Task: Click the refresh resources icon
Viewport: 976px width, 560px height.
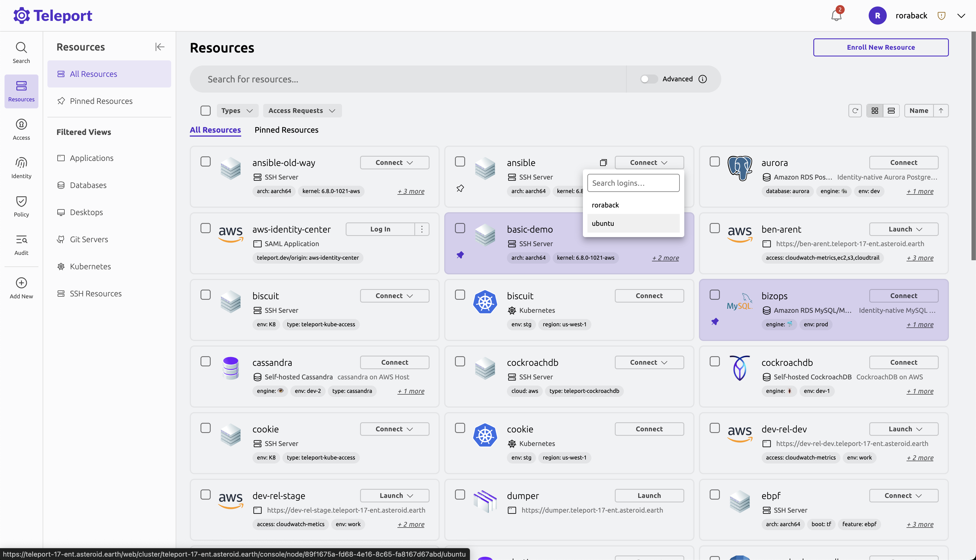Action: point(855,111)
